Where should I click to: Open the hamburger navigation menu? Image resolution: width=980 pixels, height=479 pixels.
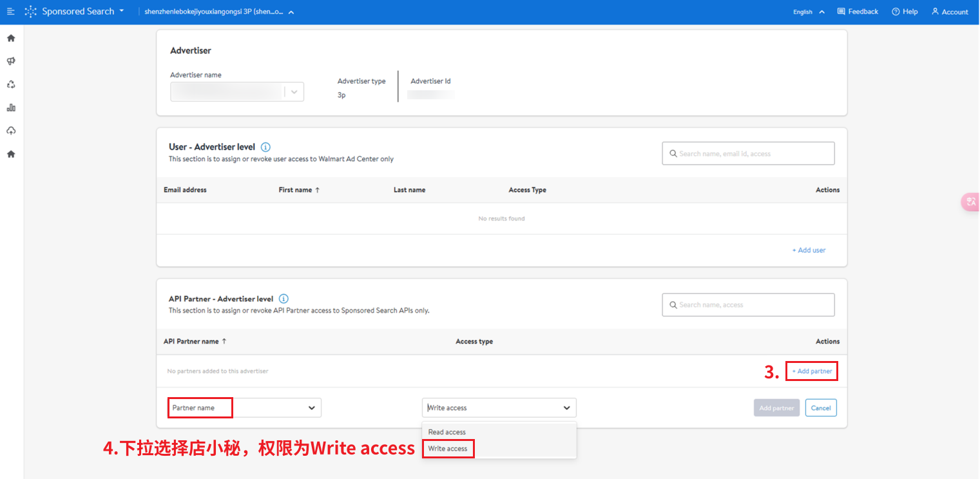[10, 12]
